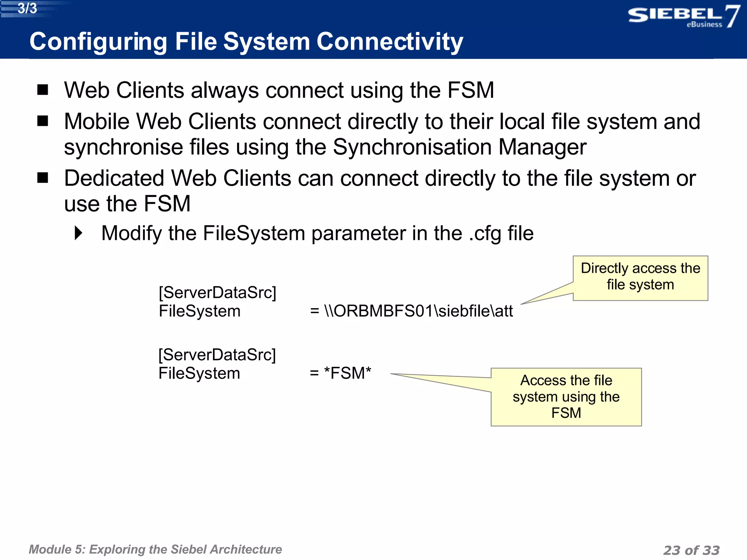Screen dimensions: 747x560
Task: Click the Web Clients square bullet
Action: tap(43, 90)
